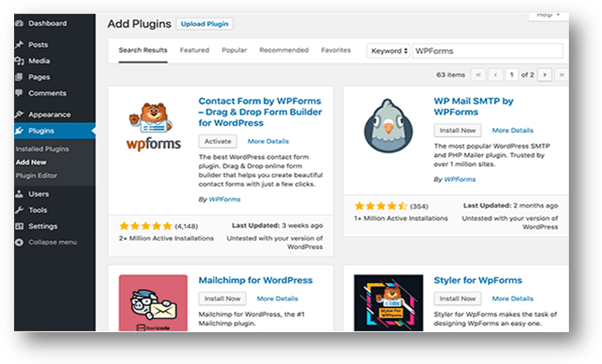This screenshot has width=602, height=364.
Task: Open More Details for Mailchimp for WordPress
Action: coord(277,298)
